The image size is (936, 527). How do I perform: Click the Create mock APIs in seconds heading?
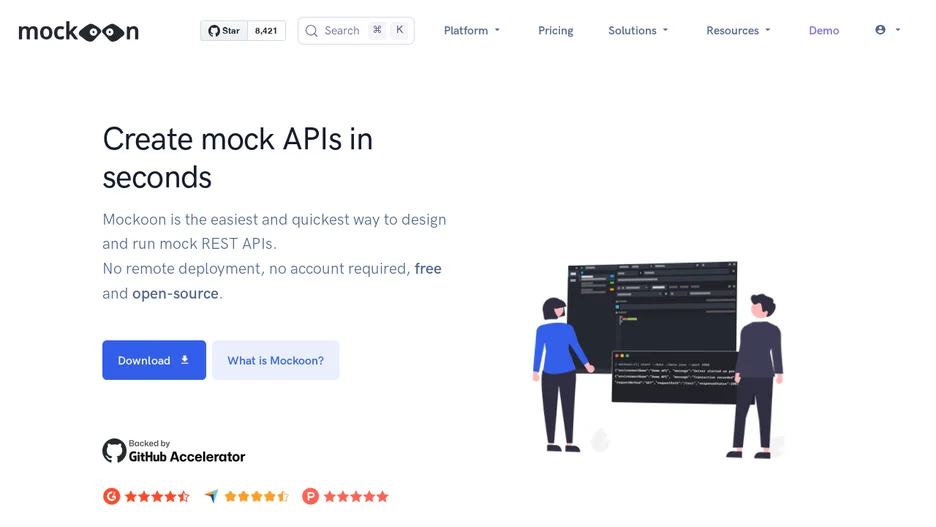238,158
